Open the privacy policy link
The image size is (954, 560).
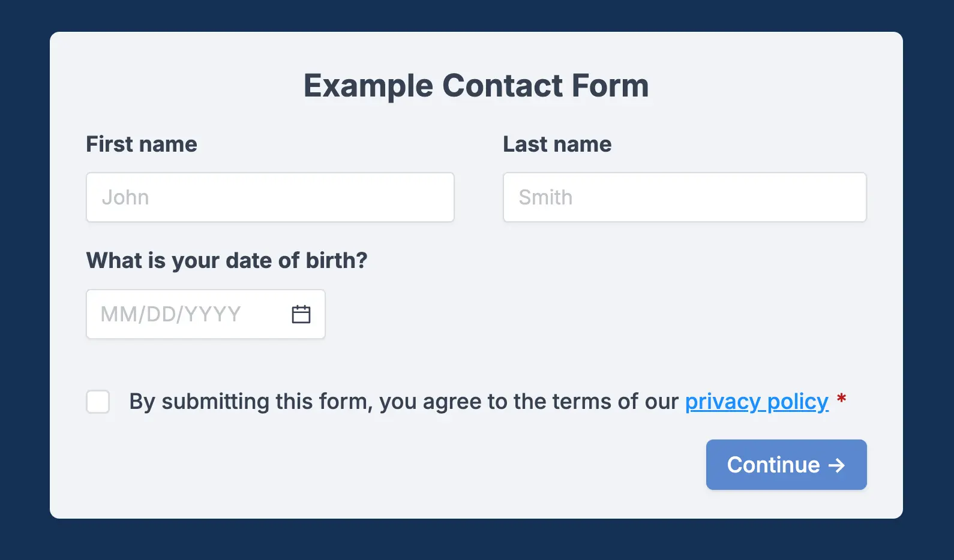click(757, 402)
